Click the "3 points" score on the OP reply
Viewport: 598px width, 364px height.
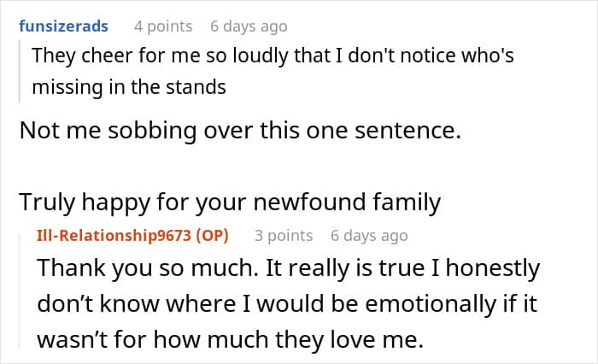[x=284, y=235]
